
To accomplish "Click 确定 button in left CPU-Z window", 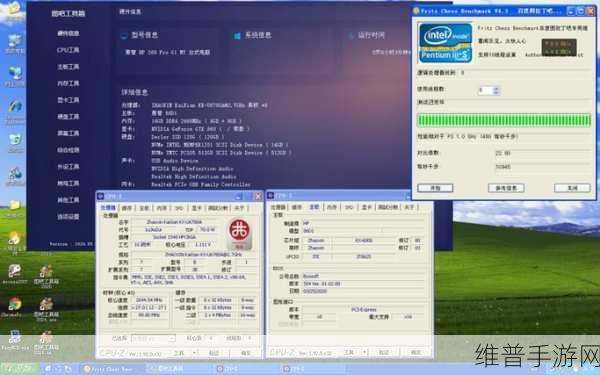I will [246, 352].
